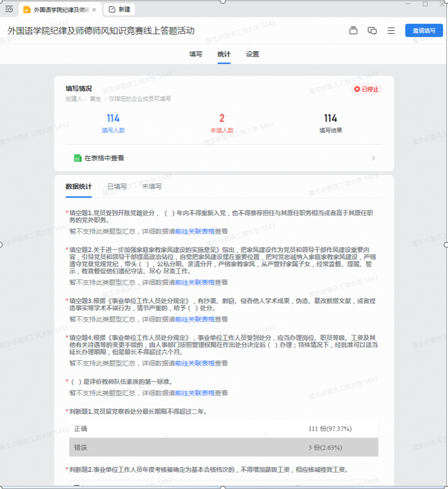
Task: Click the 未填人数 count 2
Action: 222,118
